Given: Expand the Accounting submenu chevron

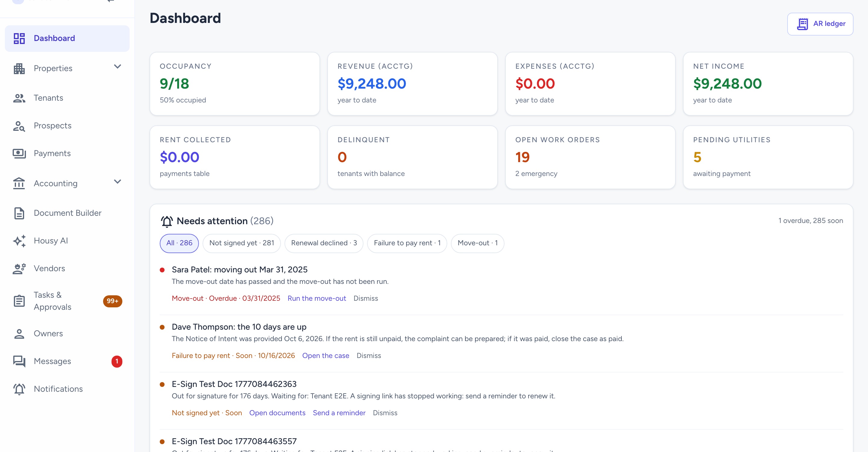Looking at the screenshot, I should click(117, 182).
